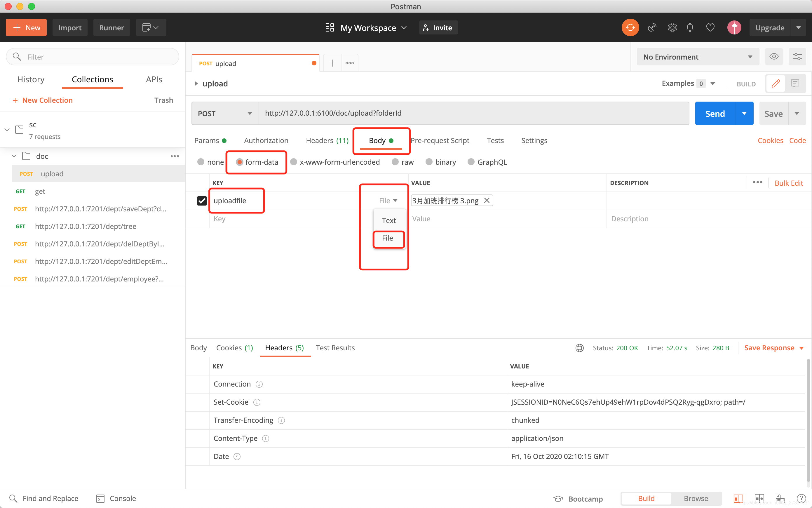Switch to the APIs tab

(x=154, y=79)
